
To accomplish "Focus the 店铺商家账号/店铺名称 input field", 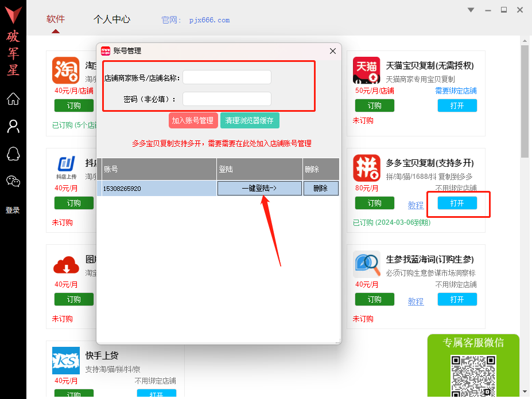I will (x=227, y=77).
